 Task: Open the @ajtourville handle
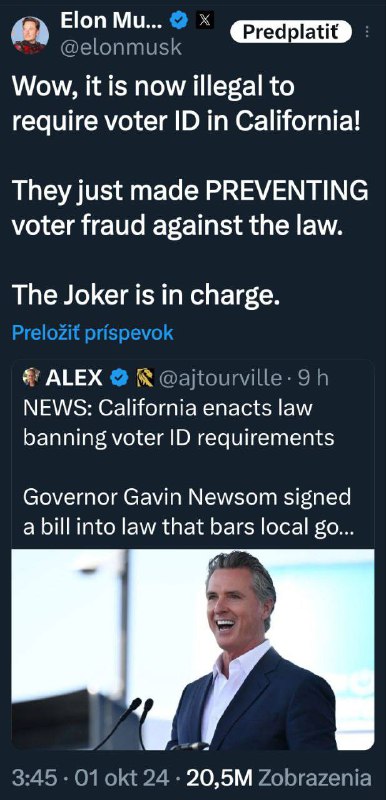click(x=220, y=378)
